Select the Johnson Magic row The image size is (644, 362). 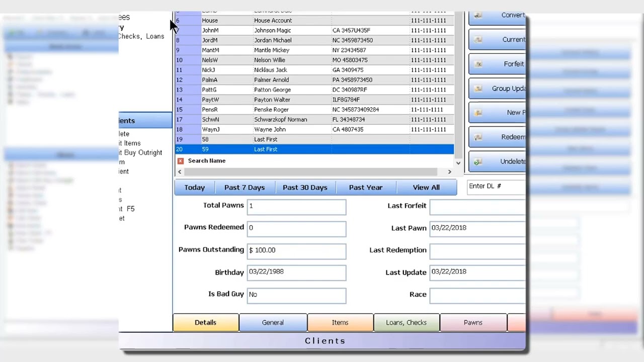click(314, 30)
